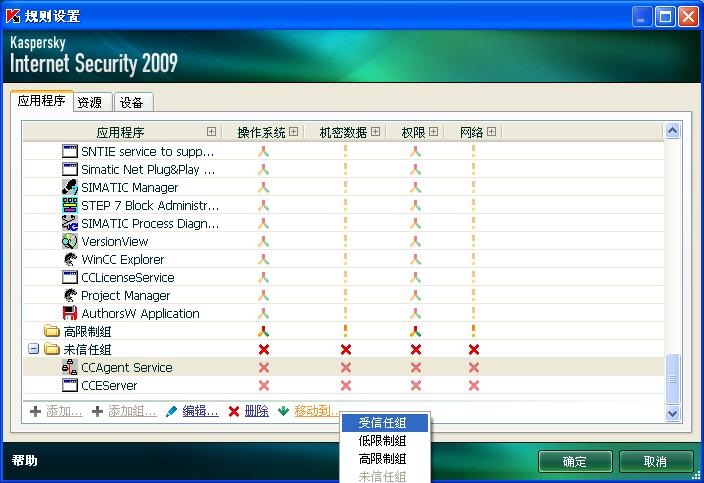Select the CCLicenseService row text

click(128, 277)
